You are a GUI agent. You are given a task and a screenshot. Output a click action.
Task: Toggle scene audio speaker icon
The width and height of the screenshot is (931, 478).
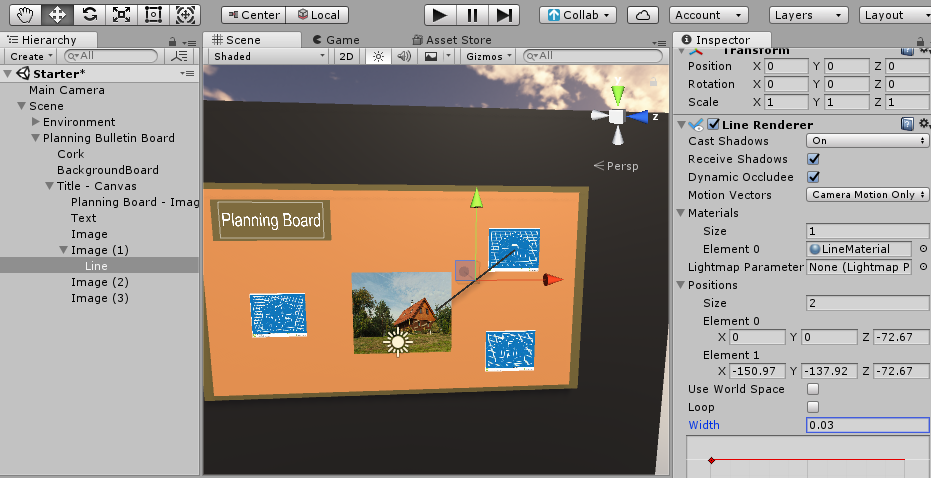pos(404,57)
